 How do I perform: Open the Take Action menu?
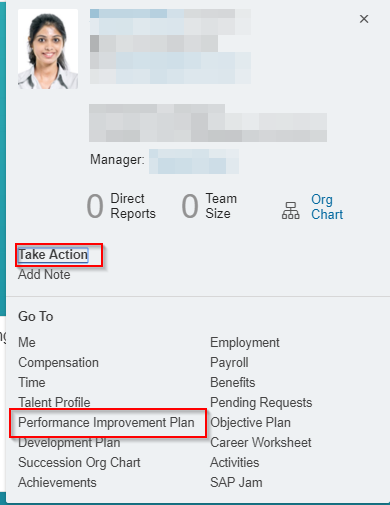(53, 255)
